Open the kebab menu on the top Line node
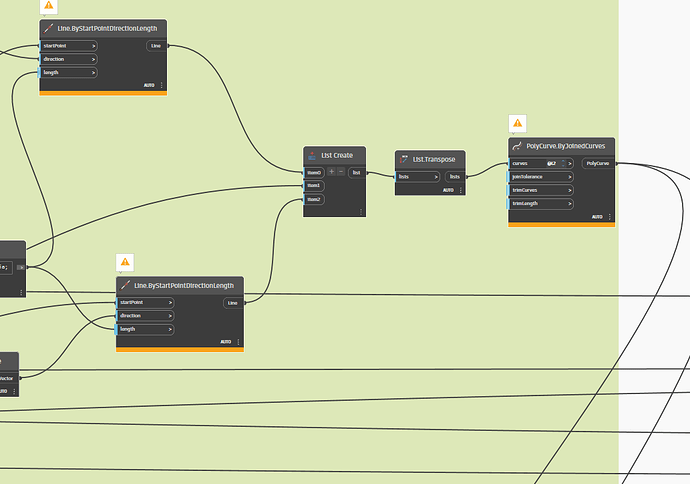 click(x=161, y=85)
